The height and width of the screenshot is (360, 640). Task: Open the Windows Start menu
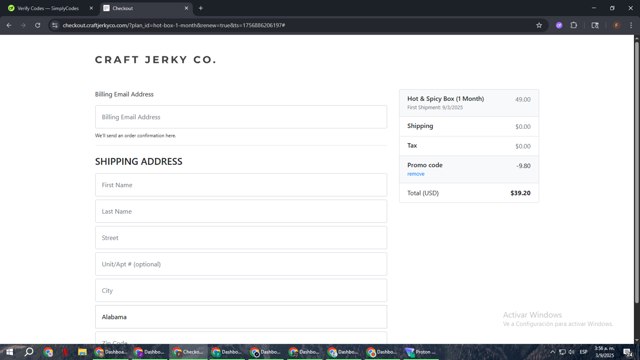(9, 352)
